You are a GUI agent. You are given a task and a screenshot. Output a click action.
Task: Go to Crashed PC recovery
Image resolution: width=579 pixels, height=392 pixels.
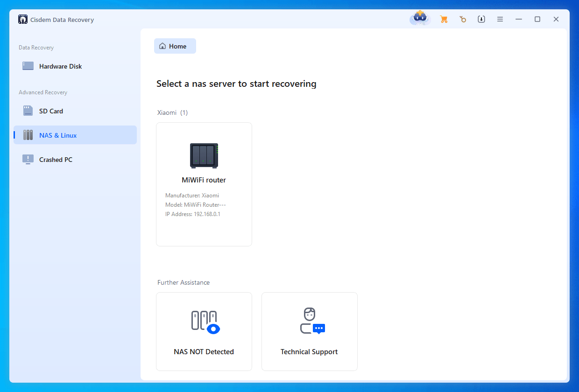pos(75,160)
